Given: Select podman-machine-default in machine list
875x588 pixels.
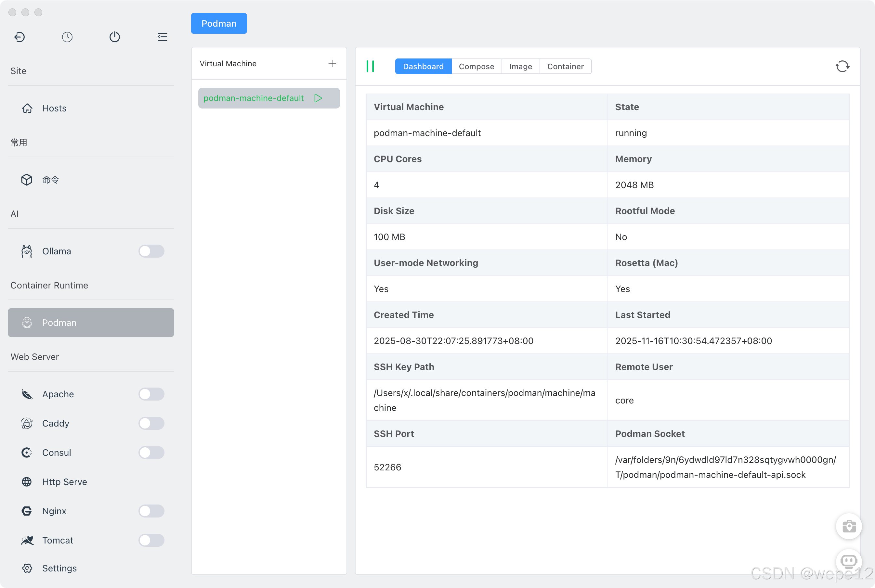Looking at the screenshot, I should (253, 98).
